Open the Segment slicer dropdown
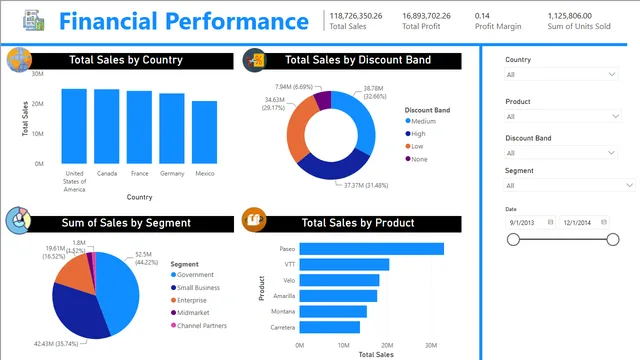Viewport: 640px width, 360px height. [x=569, y=185]
